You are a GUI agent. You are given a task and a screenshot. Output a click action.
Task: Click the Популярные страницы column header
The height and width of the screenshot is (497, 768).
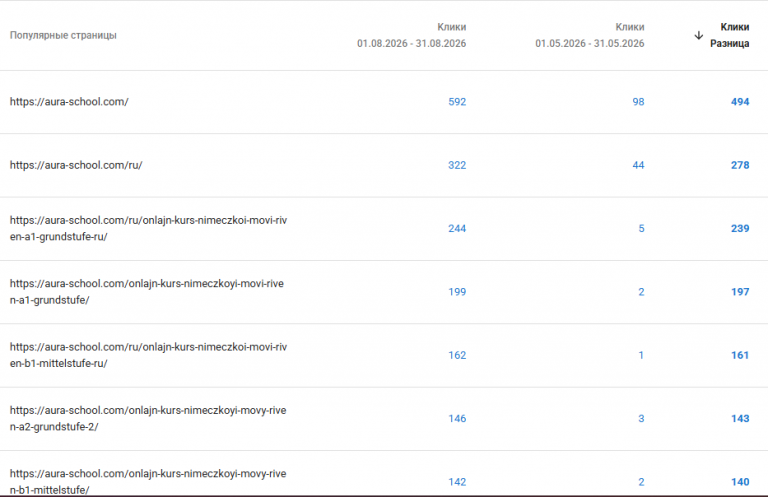tap(63, 35)
